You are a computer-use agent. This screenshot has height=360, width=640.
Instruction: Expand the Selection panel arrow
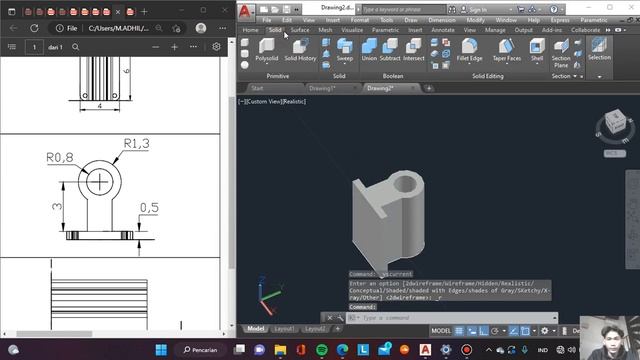point(599,76)
